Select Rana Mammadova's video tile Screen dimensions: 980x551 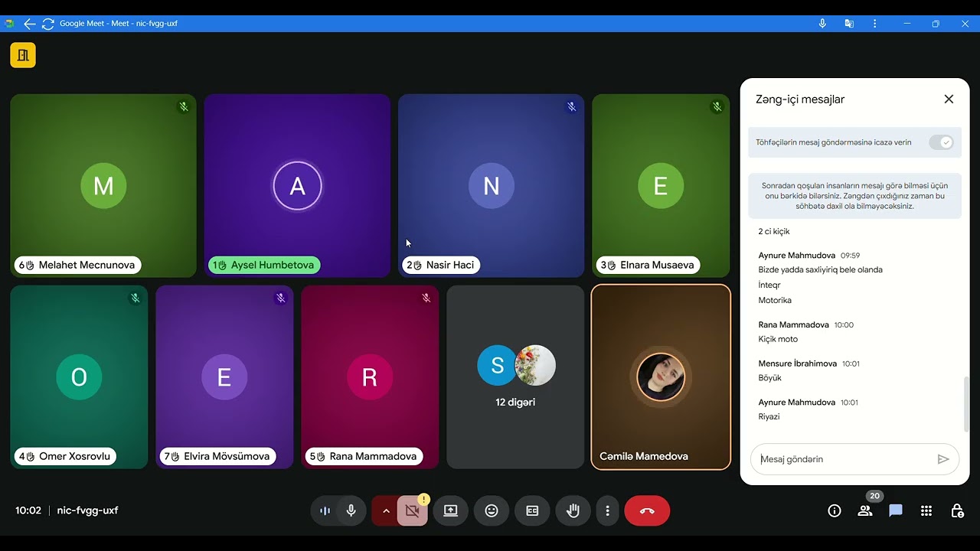pyautogui.click(x=370, y=377)
